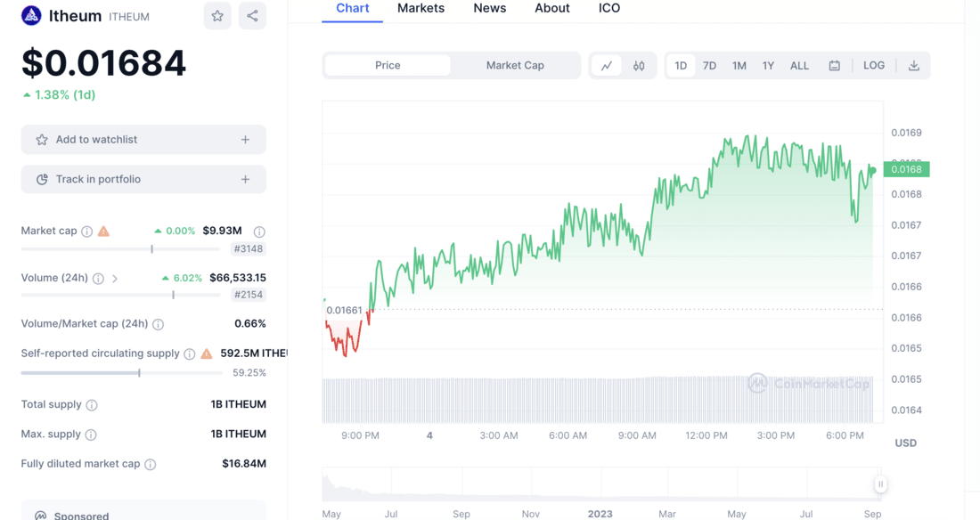
Task: Toggle LOG scale
Action: [874, 66]
